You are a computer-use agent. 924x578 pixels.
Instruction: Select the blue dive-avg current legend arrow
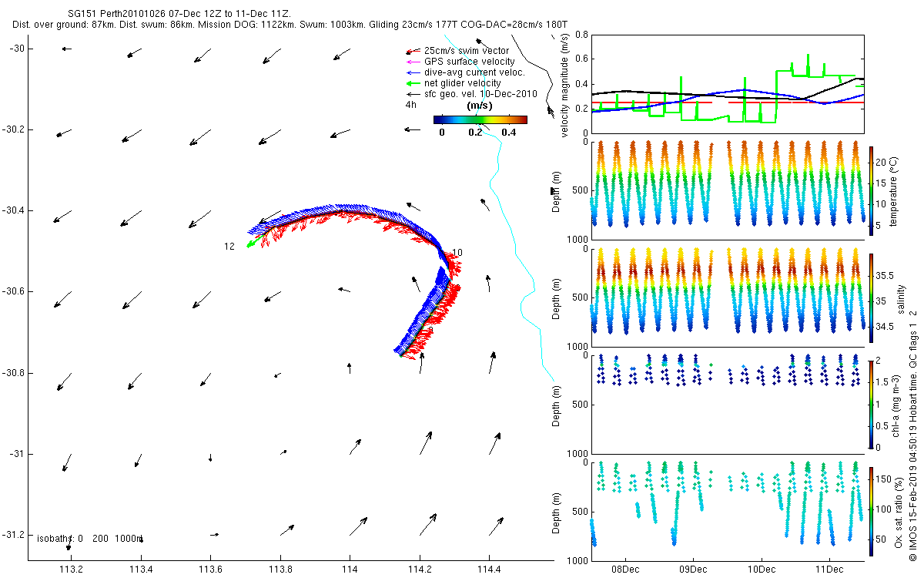410,72
